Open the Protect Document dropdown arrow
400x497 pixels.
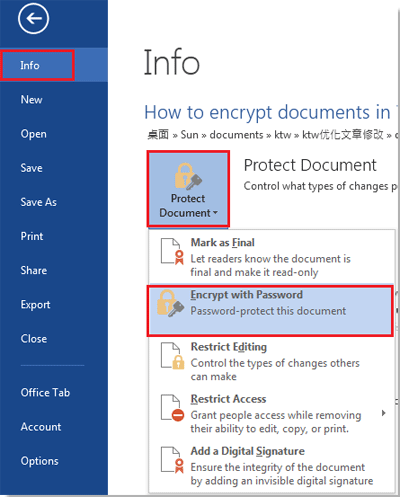coord(215,213)
